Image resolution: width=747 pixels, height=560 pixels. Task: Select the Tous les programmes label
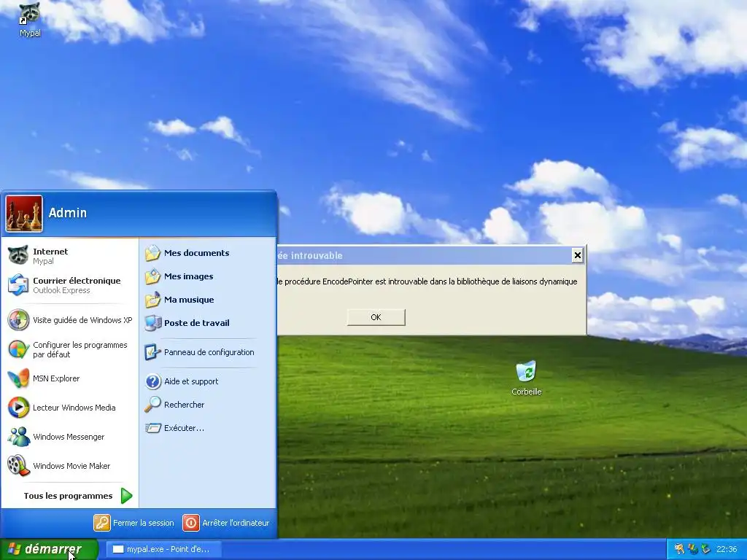click(x=68, y=496)
